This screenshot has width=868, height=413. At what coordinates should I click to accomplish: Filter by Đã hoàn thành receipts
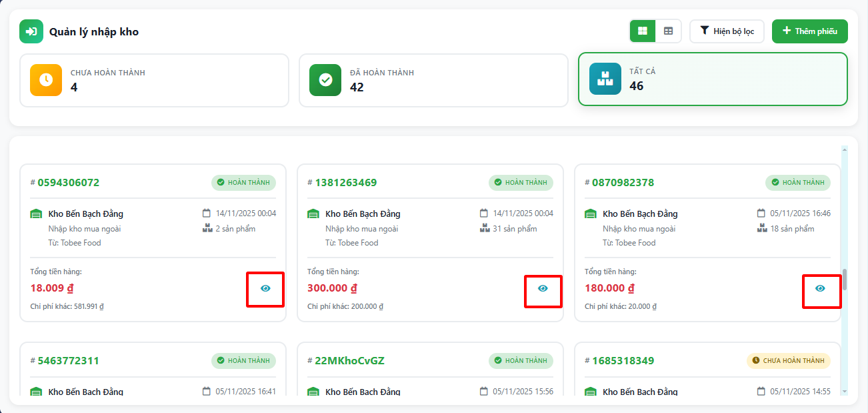click(x=433, y=80)
